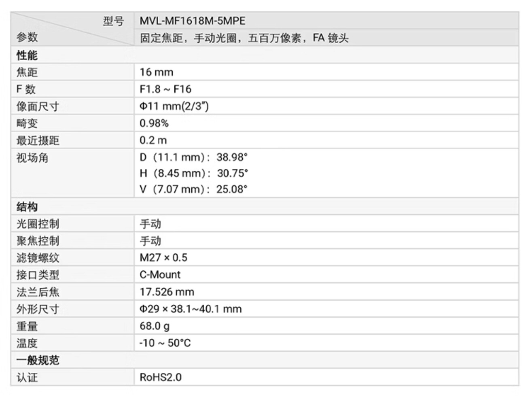This screenshot has height=397, width=532.
Task: Click the 结构 section header
Action: pyautogui.click(x=27, y=207)
